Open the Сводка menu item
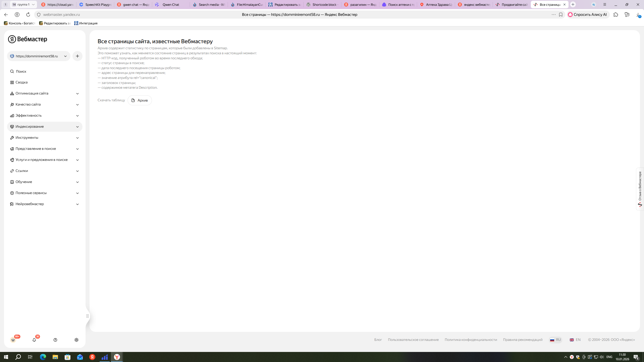 click(22, 82)
